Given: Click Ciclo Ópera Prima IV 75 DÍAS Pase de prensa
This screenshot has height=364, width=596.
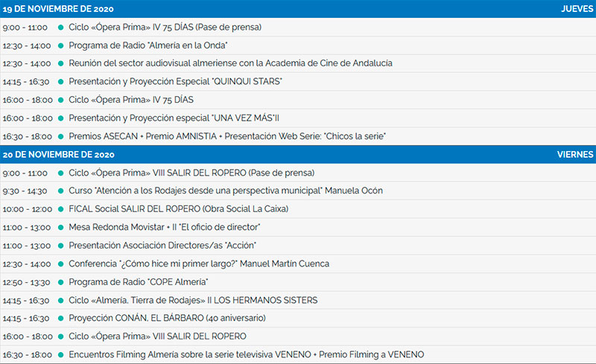Looking at the screenshot, I should click(x=165, y=27).
